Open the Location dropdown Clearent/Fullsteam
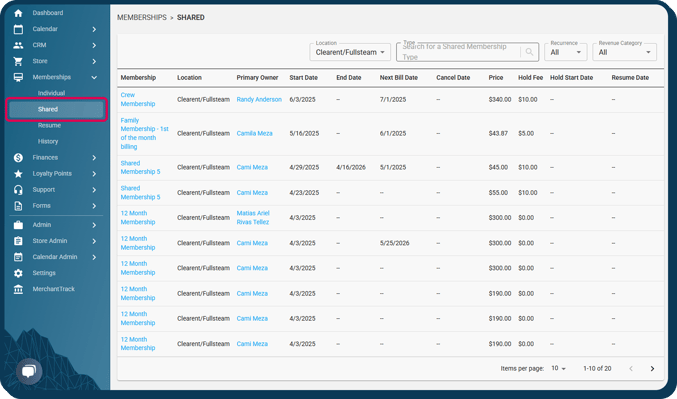The image size is (677, 399). click(350, 52)
